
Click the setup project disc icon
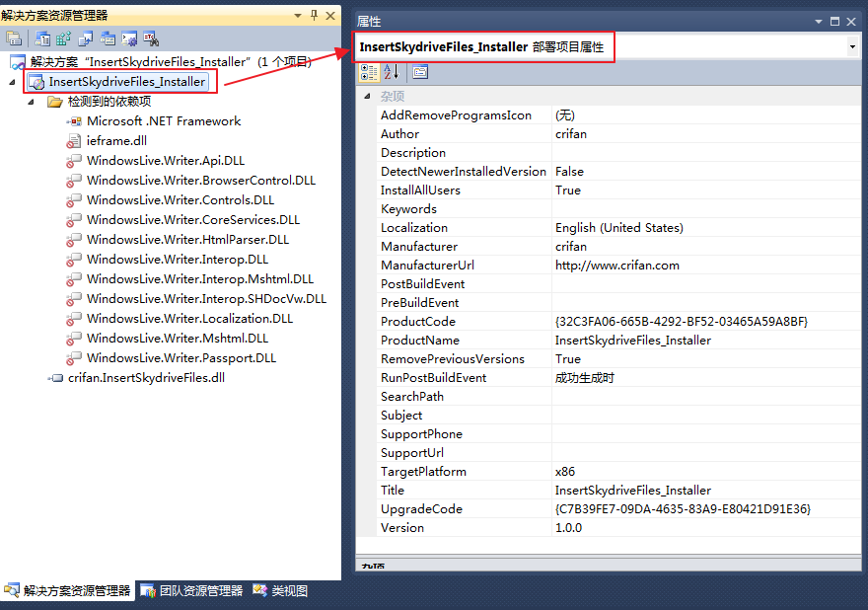(x=36, y=82)
